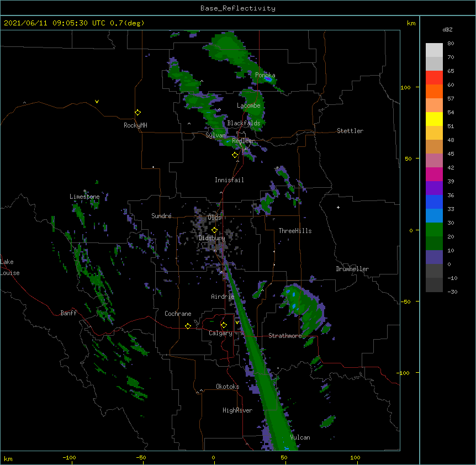Image resolution: width=476 pixels, height=465 pixels.
Task: Select the Drumheller label
Action: (352, 269)
